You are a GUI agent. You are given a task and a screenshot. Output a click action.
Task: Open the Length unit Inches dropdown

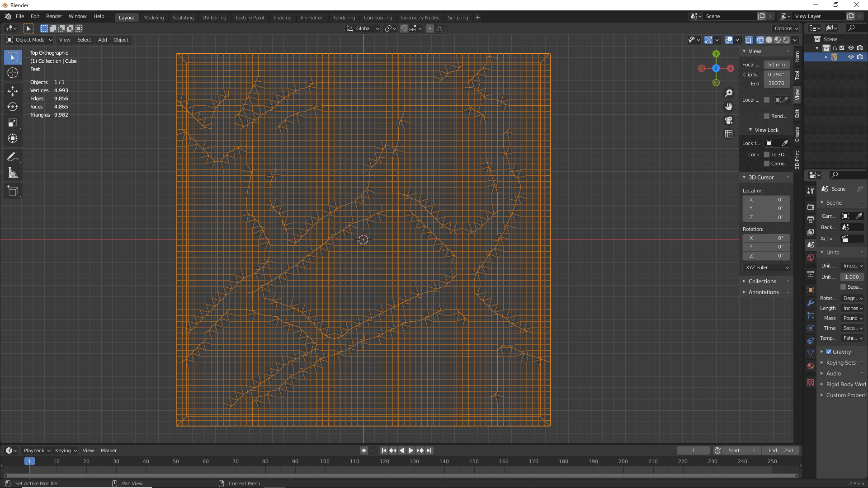point(852,308)
